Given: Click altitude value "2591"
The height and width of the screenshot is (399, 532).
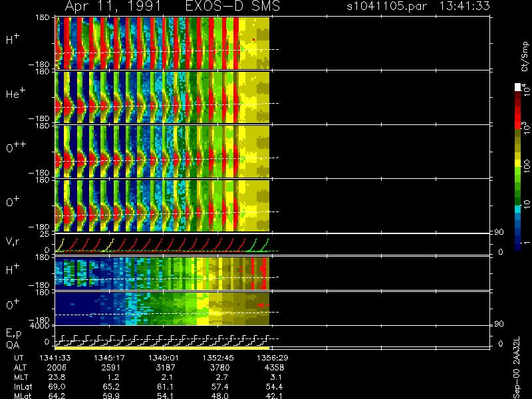Looking at the screenshot, I should point(111,368).
